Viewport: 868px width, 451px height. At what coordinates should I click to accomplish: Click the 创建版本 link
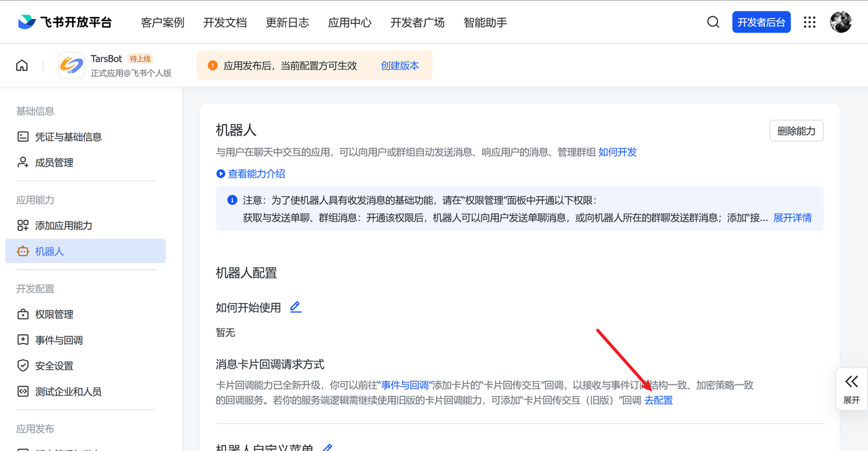click(400, 66)
